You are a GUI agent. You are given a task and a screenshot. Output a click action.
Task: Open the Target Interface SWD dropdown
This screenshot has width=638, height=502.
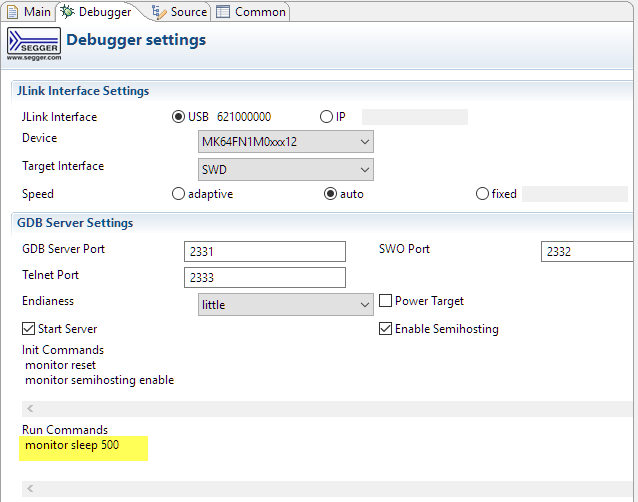point(286,170)
